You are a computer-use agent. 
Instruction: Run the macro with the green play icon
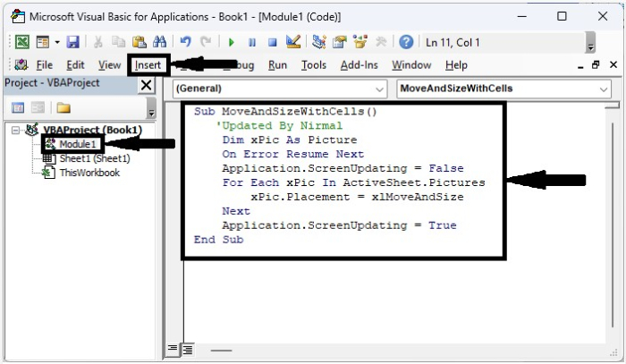(x=231, y=42)
